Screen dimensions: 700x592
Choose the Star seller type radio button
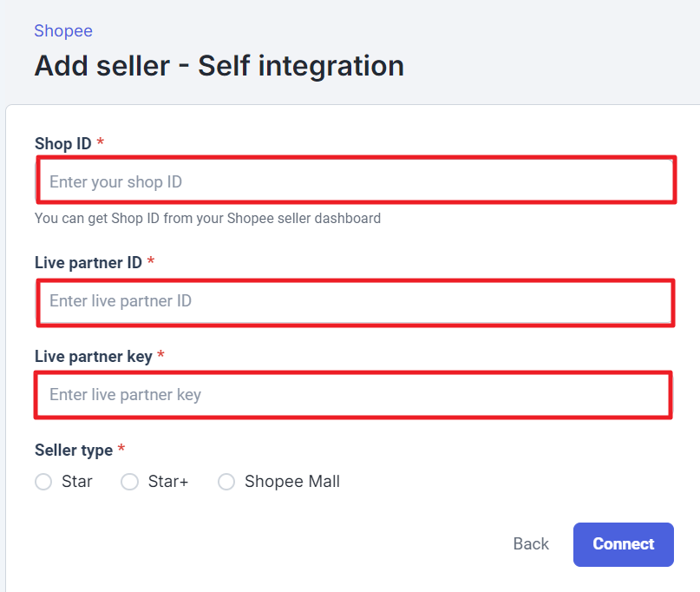click(x=43, y=482)
